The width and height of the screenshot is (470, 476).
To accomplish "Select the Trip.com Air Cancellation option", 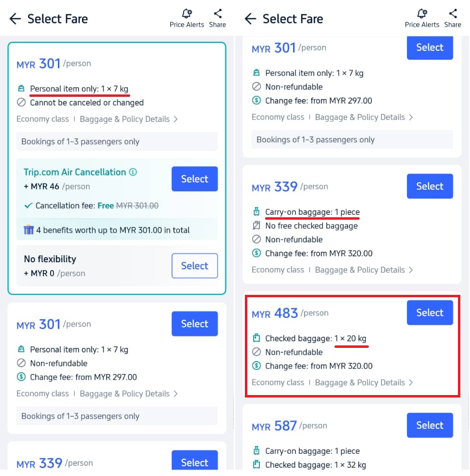I will 194,179.
